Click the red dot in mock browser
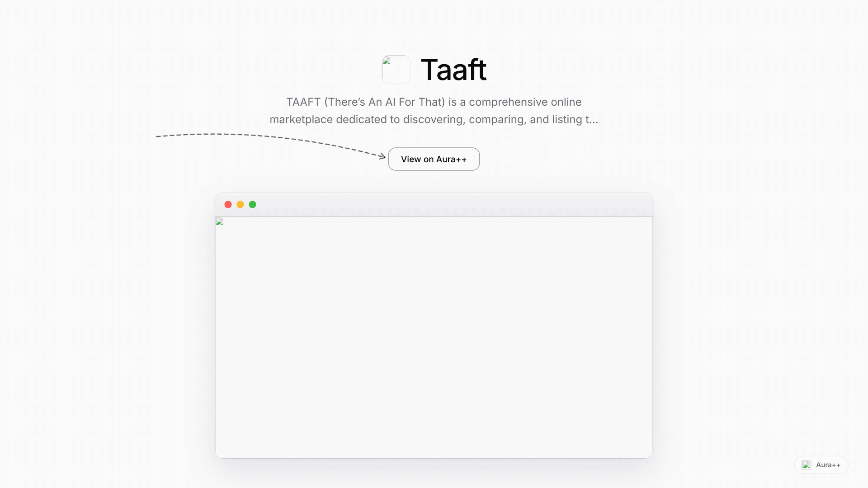Screen dimensions: 868x488 point(228,205)
